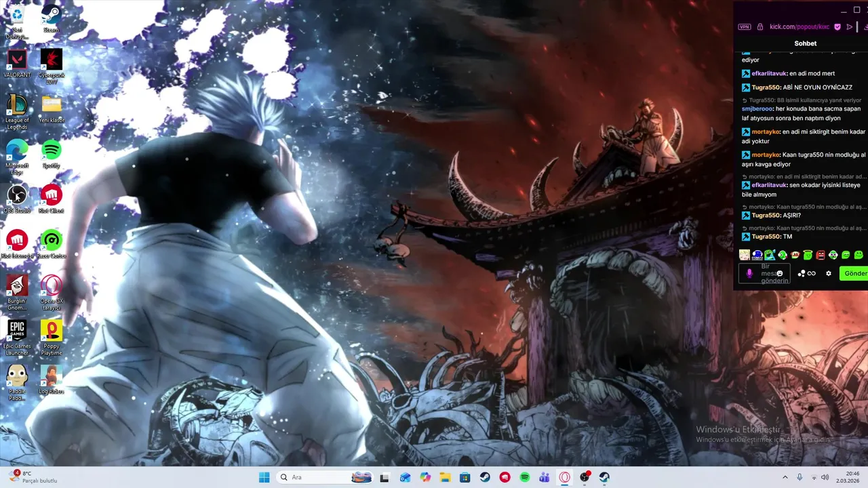The height and width of the screenshot is (488, 868).
Task: Open Microsoft Store from the taskbar
Action: point(465,477)
